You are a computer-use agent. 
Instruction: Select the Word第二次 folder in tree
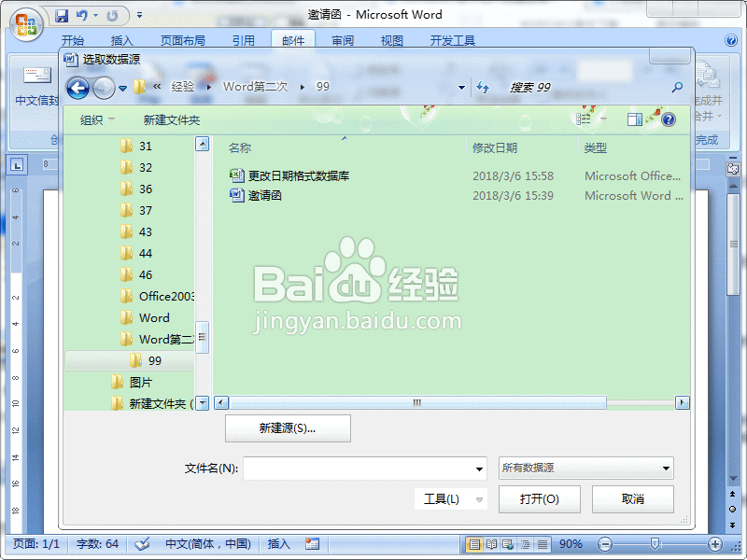[157, 339]
